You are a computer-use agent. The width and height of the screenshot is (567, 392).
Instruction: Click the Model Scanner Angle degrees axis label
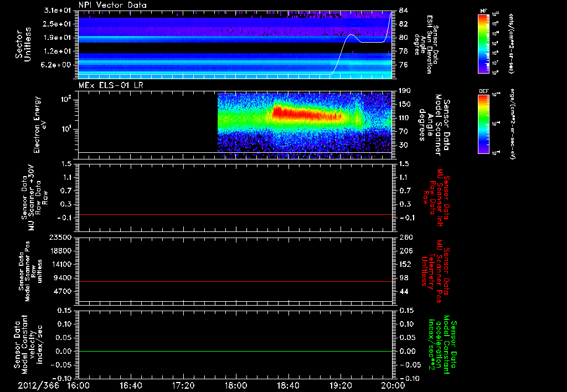coord(434,125)
